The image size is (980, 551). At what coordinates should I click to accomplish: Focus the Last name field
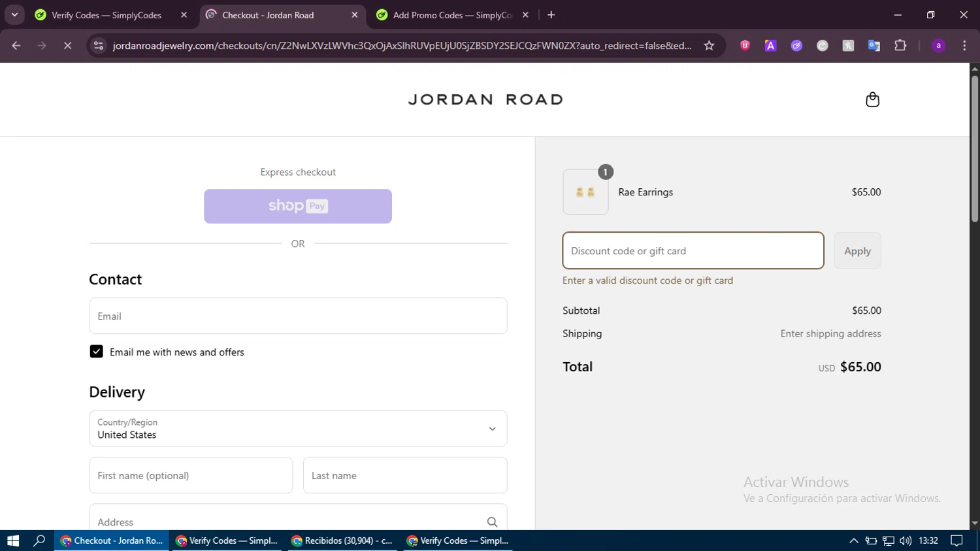tap(405, 475)
